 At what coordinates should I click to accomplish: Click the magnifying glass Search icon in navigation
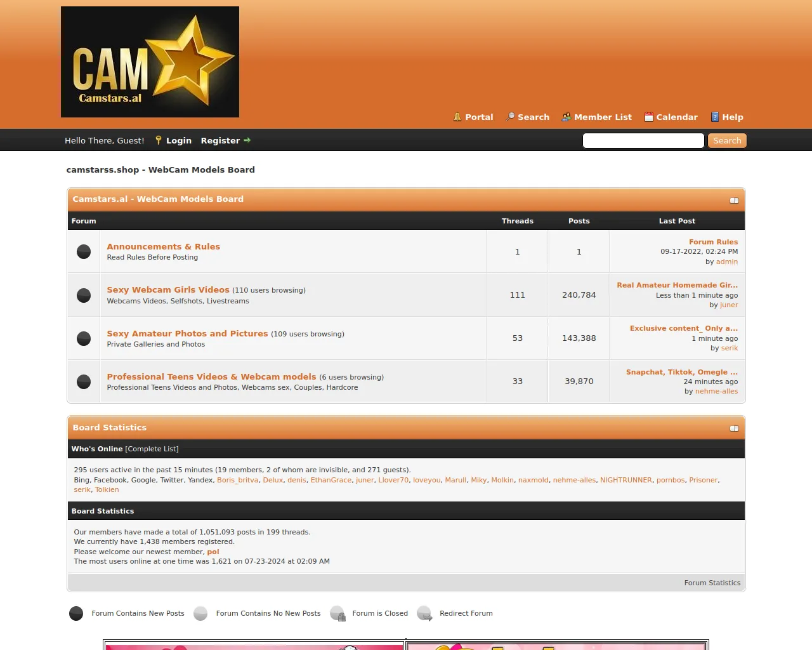[511, 117]
